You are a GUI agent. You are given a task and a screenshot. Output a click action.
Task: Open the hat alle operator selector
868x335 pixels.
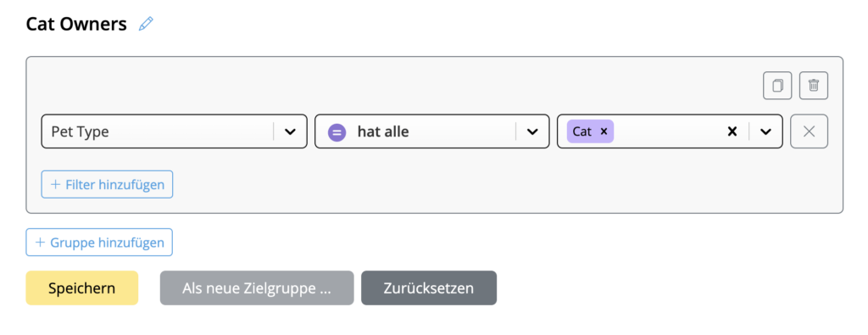(x=431, y=131)
